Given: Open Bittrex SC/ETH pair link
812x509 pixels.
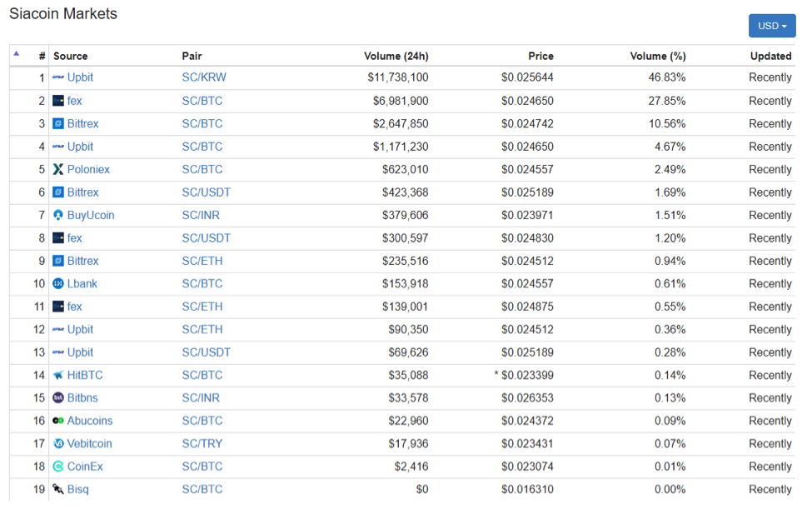Looking at the screenshot, I should 202,261.
